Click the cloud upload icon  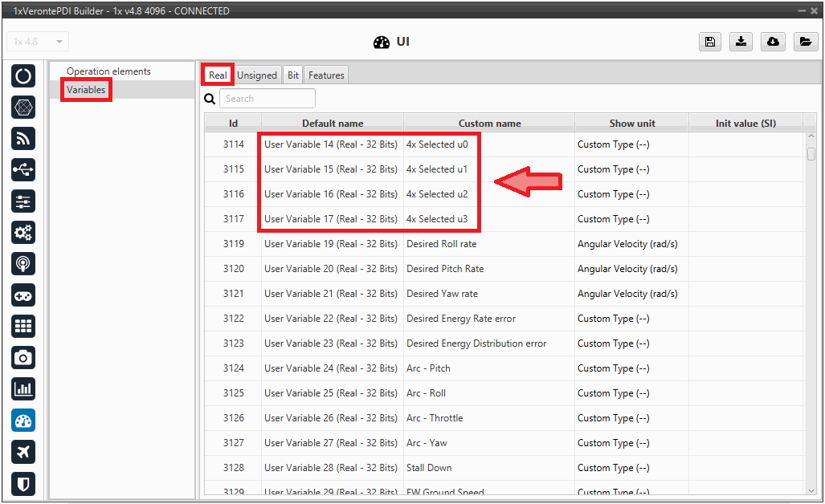(x=773, y=43)
